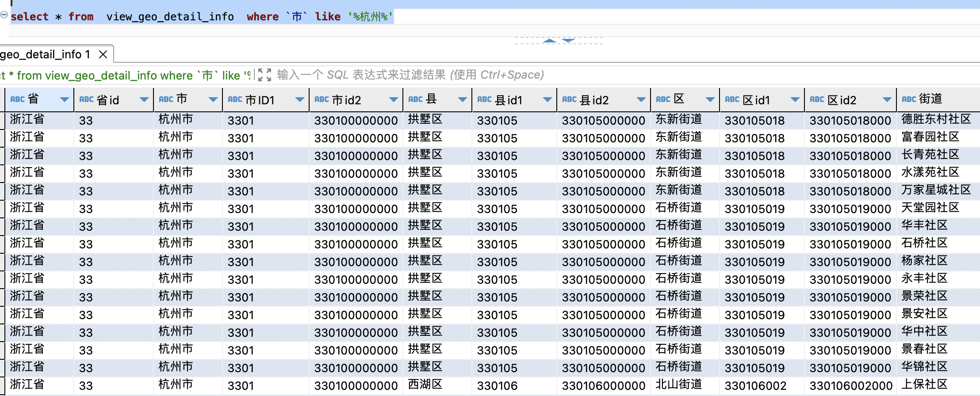Open the 省id column filter dropdown
The width and height of the screenshot is (980, 396).
pos(144,99)
